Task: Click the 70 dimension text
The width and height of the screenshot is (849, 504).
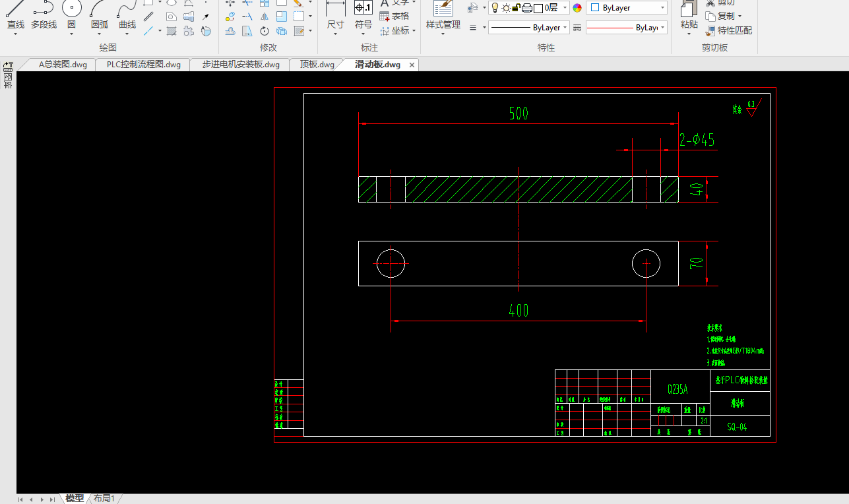Action: point(696,263)
